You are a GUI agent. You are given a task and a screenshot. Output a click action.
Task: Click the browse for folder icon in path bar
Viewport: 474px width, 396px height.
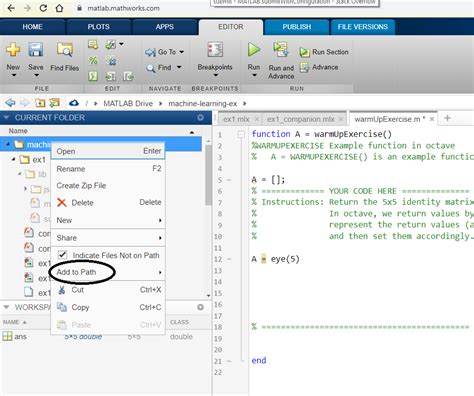tap(54, 103)
